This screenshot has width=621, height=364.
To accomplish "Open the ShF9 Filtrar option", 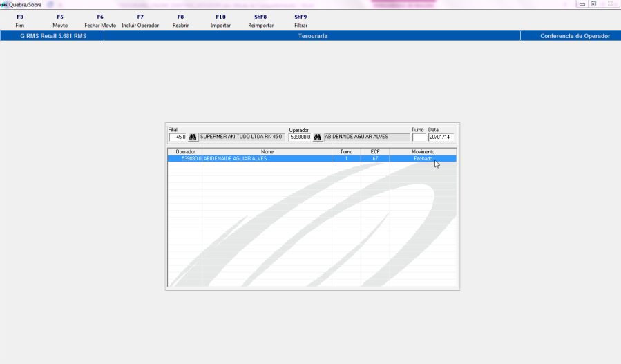I will (300, 21).
